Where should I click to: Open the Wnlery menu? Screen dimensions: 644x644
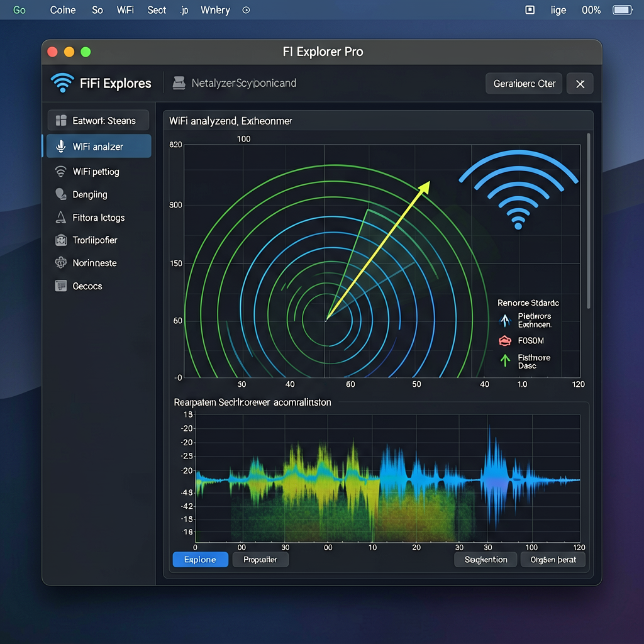pos(215,10)
